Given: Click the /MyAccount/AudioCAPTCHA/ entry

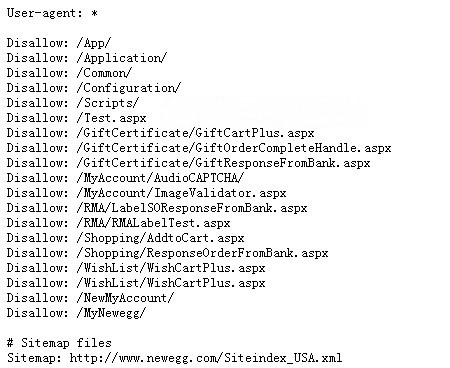Looking at the screenshot, I should [160, 178].
